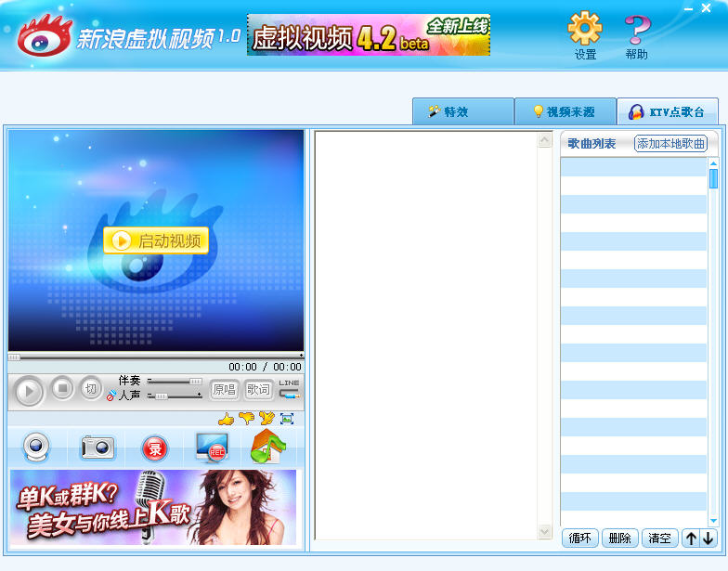Move song up with up arrow
Screen dimensions: 728x571
(691, 539)
